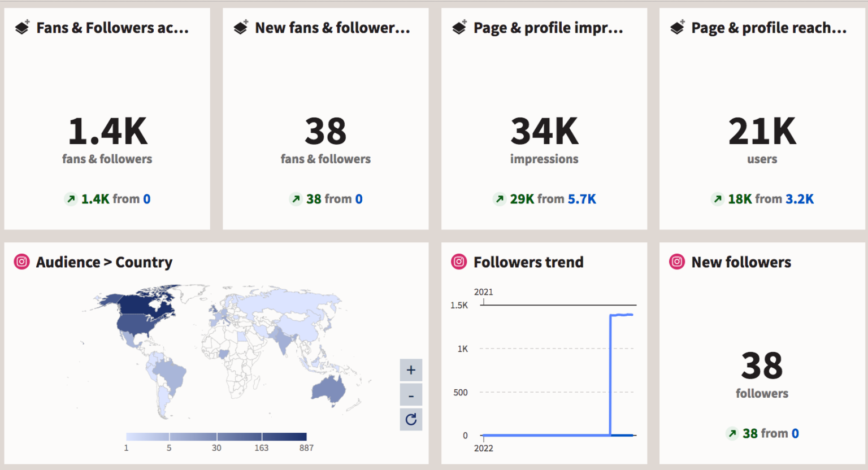Click the Instagram icon on Audience > Country widget

[21, 262]
